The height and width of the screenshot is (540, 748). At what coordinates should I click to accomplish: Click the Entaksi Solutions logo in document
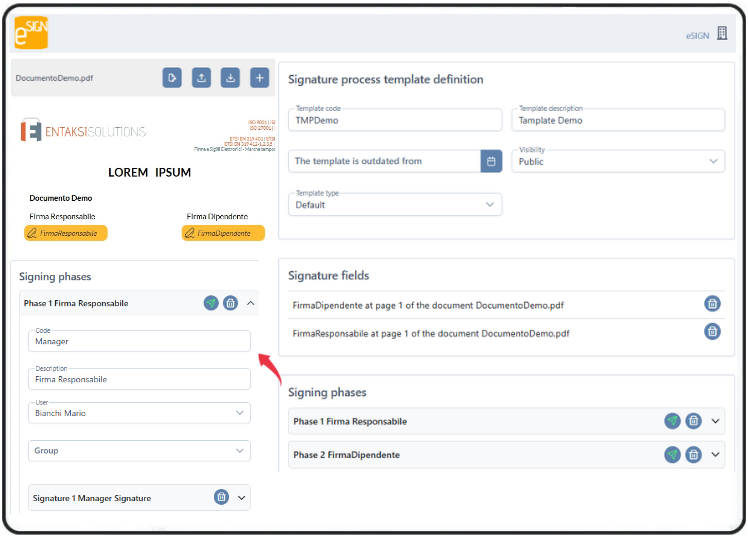(x=83, y=130)
